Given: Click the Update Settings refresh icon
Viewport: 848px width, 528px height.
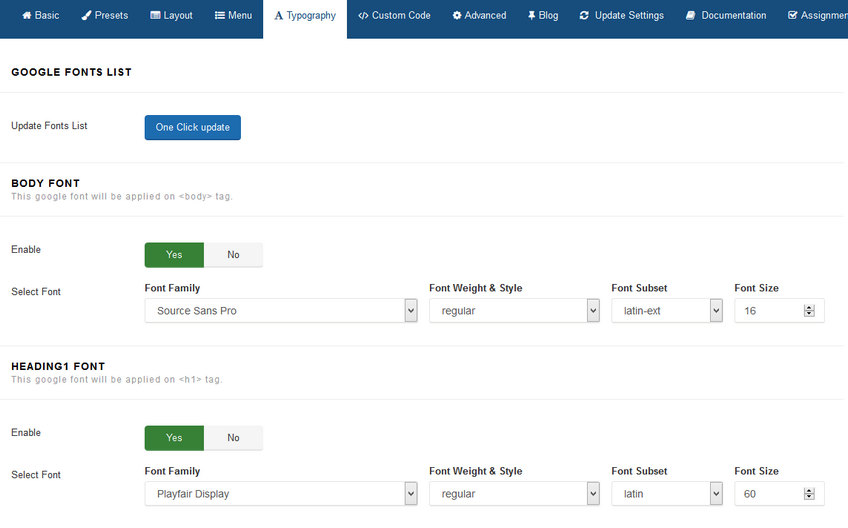Looking at the screenshot, I should click(x=584, y=16).
